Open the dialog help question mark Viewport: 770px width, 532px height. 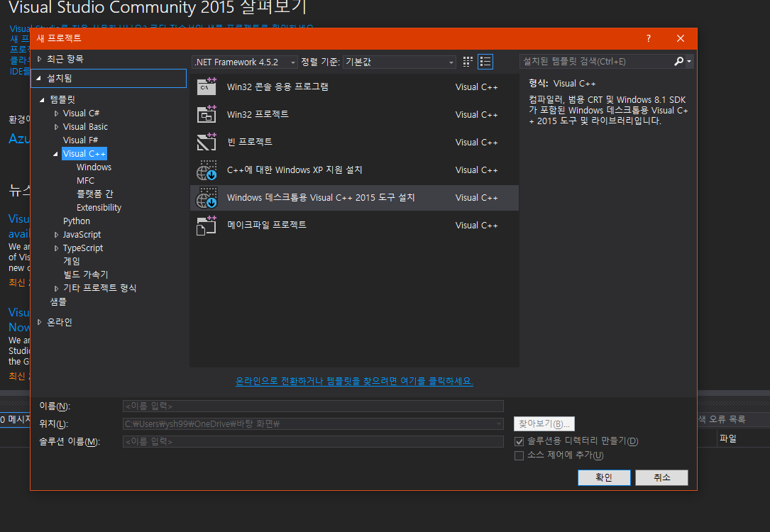tap(648, 38)
